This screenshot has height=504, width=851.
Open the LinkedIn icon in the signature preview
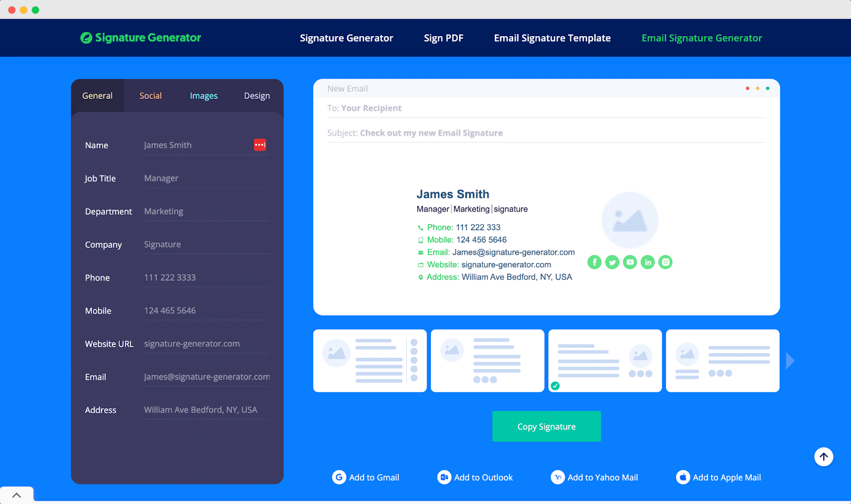(648, 262)
